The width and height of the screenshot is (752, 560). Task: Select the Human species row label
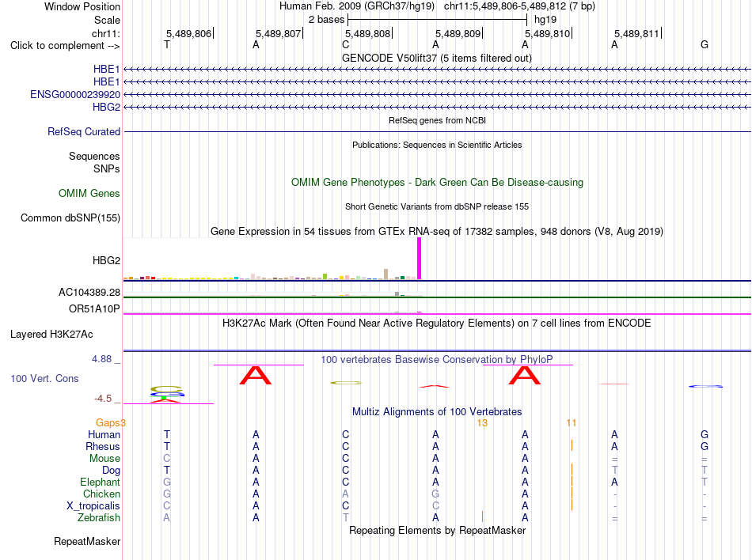pyautogui.click(x=104, y=434)
